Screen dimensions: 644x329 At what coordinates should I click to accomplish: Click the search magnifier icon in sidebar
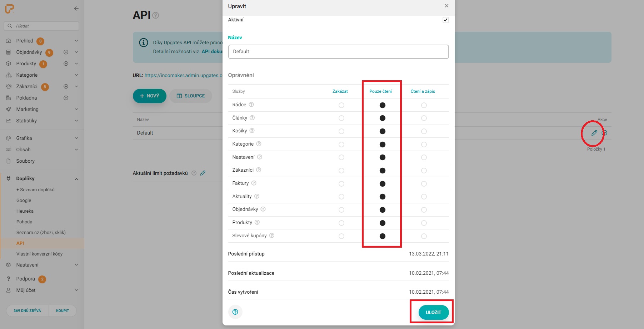(x=10, y=26)
